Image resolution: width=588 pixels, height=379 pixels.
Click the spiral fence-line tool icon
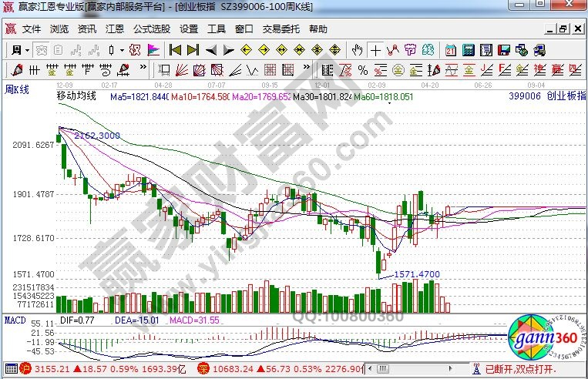click(106, 70)
